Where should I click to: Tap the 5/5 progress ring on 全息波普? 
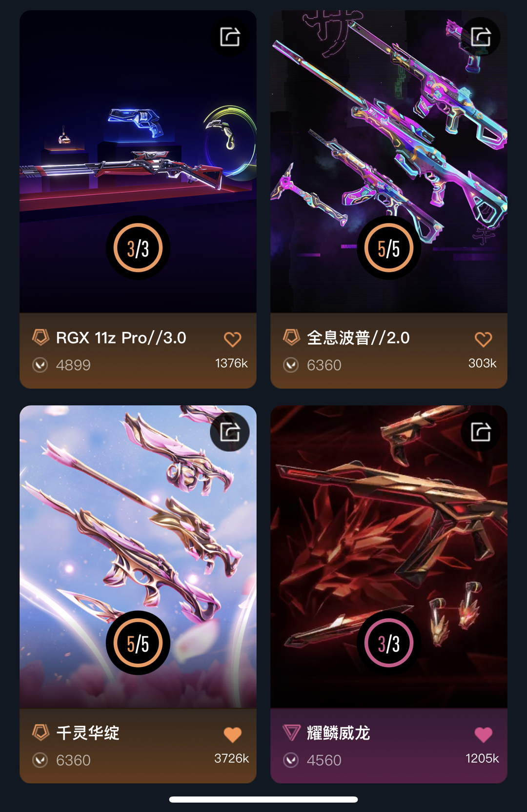(x=389, y=248)
